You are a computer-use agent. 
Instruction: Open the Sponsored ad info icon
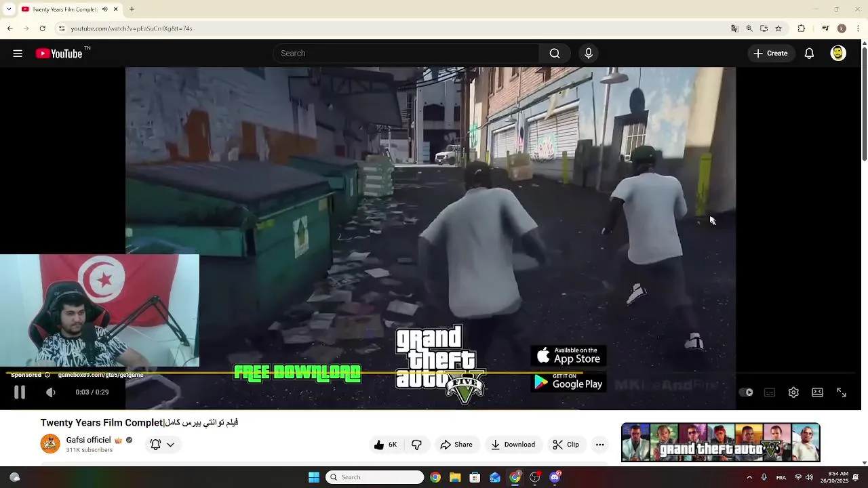pos(47,375)
